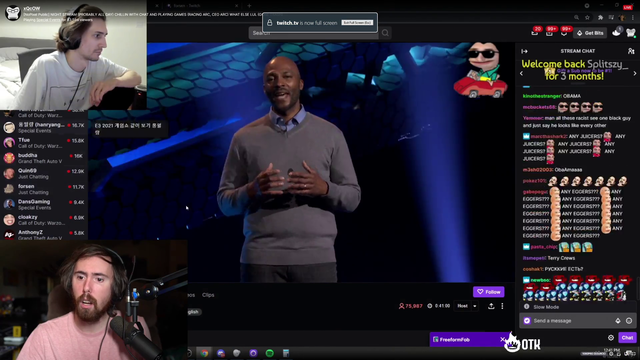The height and width of the screenshot is (360, 640).
Task: Open the Twitch Prime loot crown icon
Action: click(617, 32)
